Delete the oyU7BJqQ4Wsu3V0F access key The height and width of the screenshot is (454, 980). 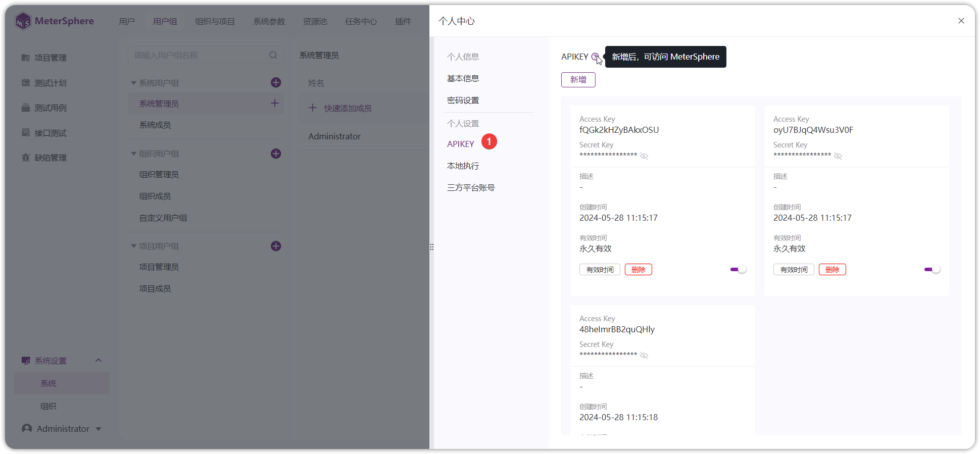tap(832, 270)
